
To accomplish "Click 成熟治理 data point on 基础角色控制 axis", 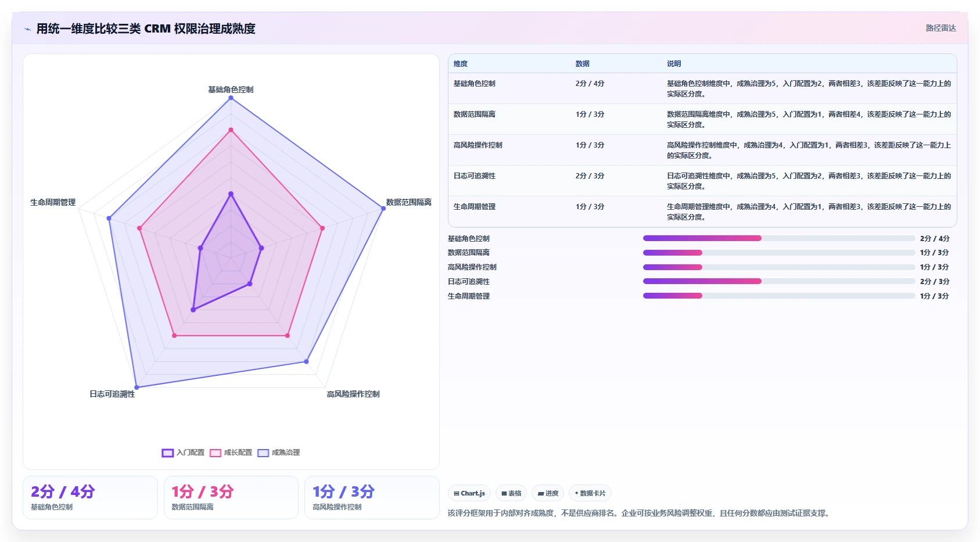I will pyautogui.click(x=231, y=98).
